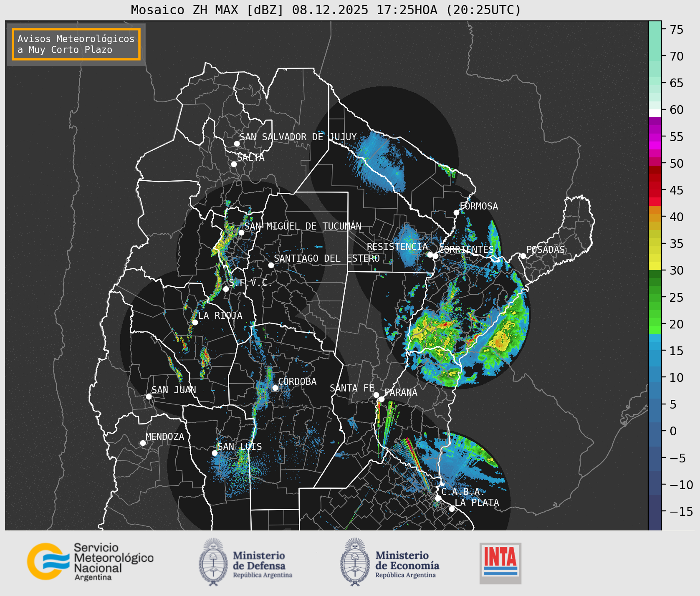Click the Mendoza city dot
The width and height of the screenshot is (700, 596).
pos(143,443)
